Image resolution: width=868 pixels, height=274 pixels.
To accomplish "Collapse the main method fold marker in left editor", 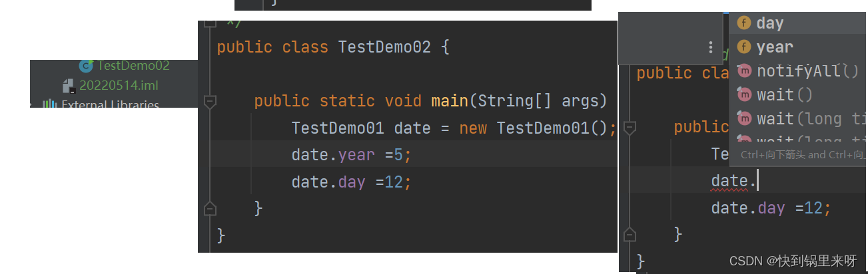I will click(x=210, y=102).
